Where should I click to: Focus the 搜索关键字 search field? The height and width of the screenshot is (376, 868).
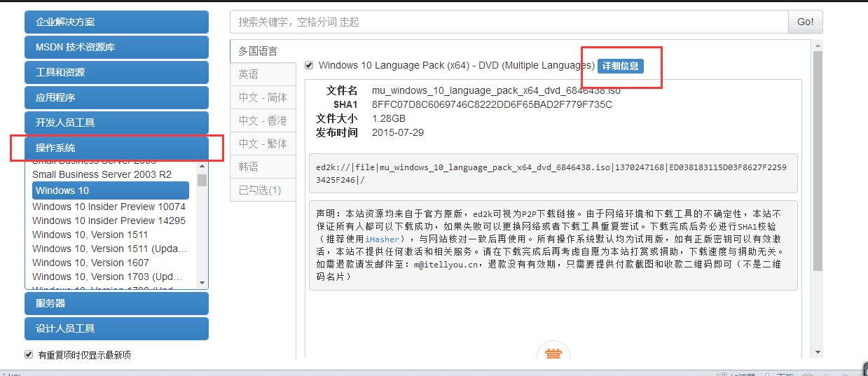509,22
